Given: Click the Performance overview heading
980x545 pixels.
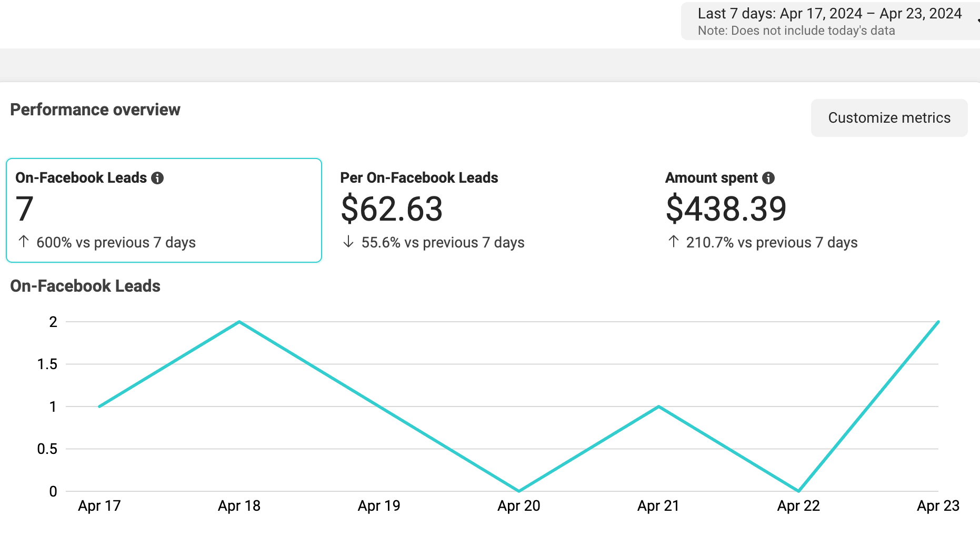Looking at the screenshot, I should pos(95,110).
